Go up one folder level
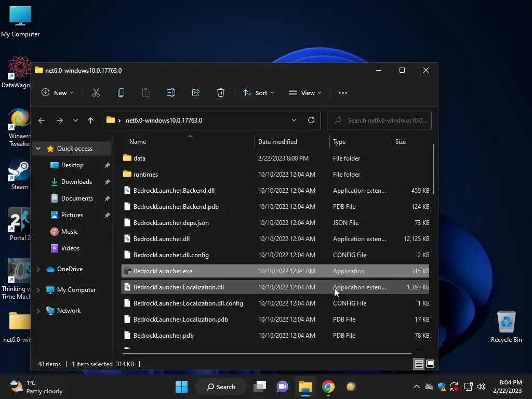Image resolution: width=532 pixels, height=399 pixels. [x=90, y=121]
